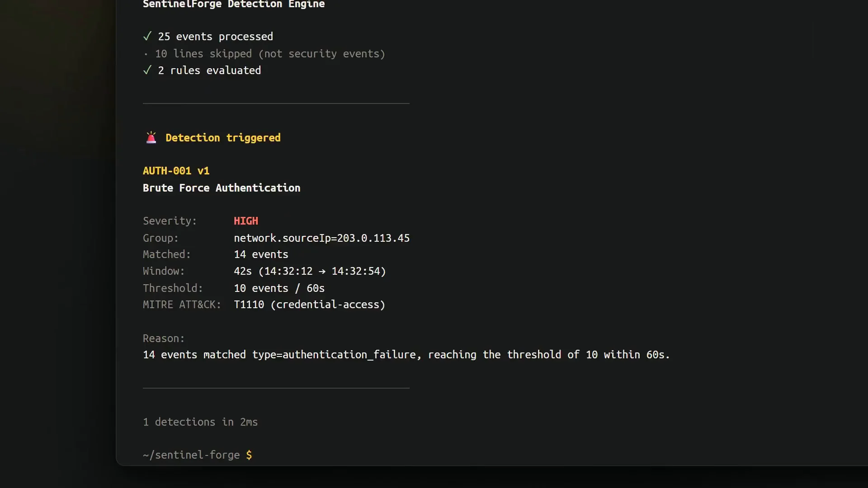Click the 'Threshold:' label
Image resolution: width=868 pixels, height=488 pixels.
click(x=173, y=288)
